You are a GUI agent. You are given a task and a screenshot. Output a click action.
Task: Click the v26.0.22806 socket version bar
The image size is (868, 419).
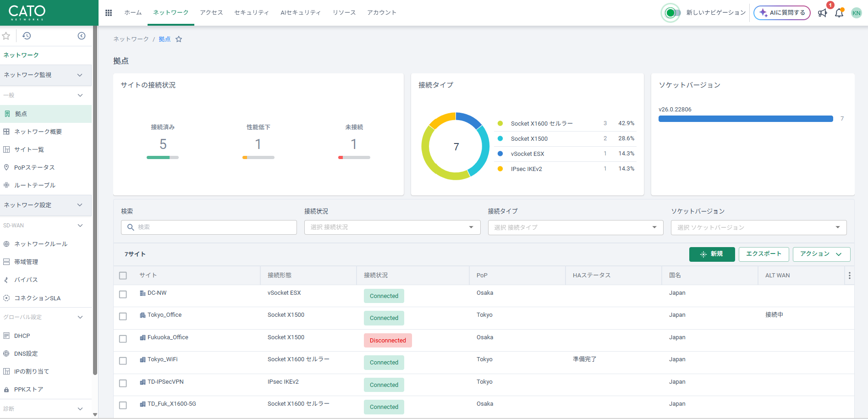coord(746,119)
